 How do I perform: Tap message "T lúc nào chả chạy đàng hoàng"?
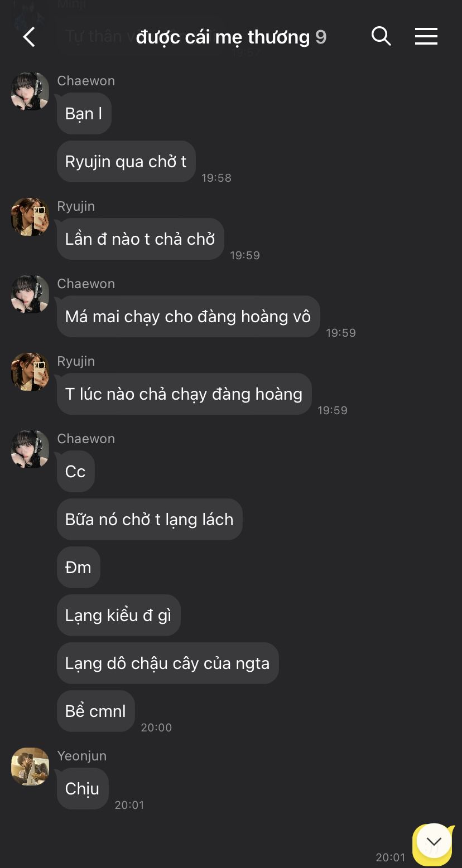coord(184,394)
